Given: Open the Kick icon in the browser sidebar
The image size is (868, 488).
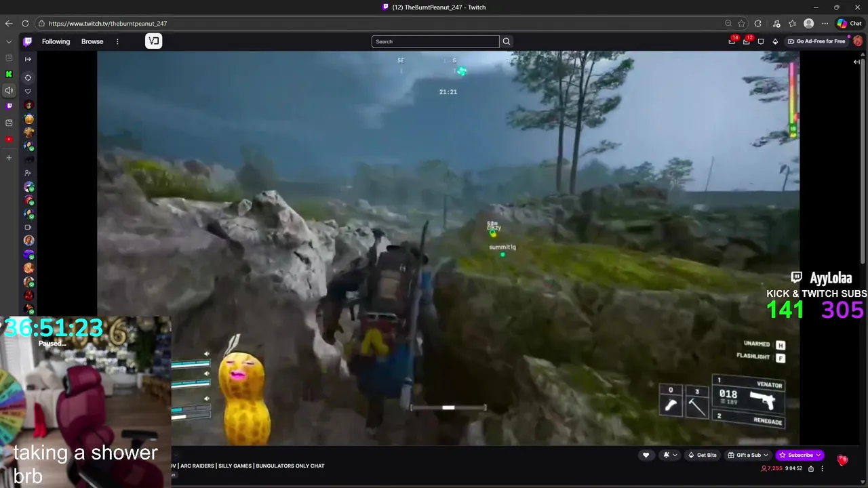Looking at the screenshot, I should pos(9,75).
